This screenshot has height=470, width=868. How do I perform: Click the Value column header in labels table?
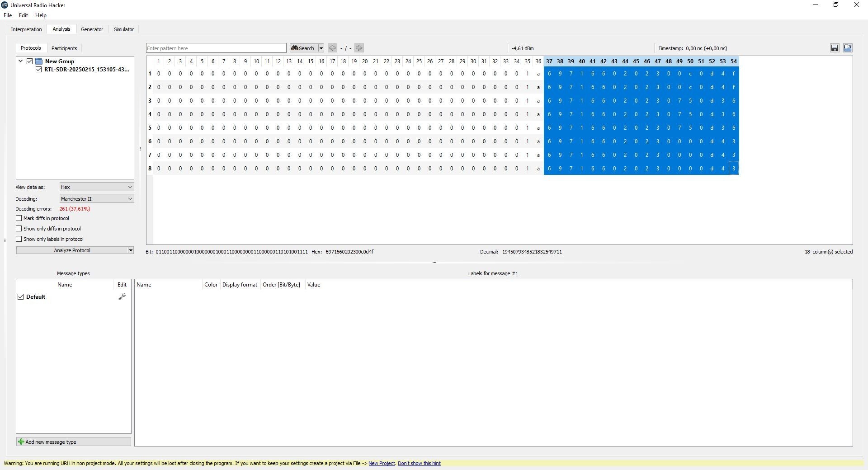314,285
